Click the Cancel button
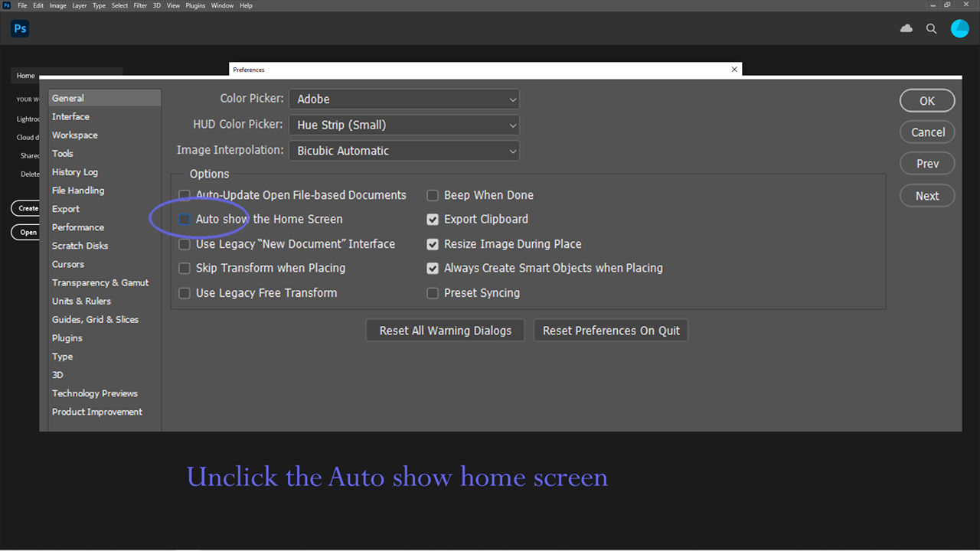 point(927,132)
